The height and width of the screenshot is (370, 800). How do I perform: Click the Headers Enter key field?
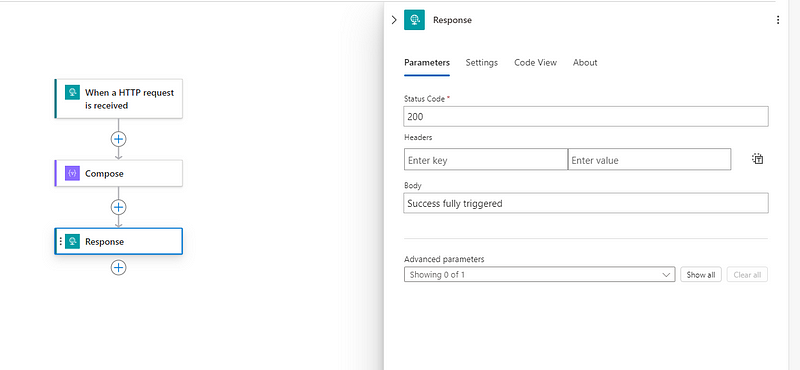click(486, 160)
